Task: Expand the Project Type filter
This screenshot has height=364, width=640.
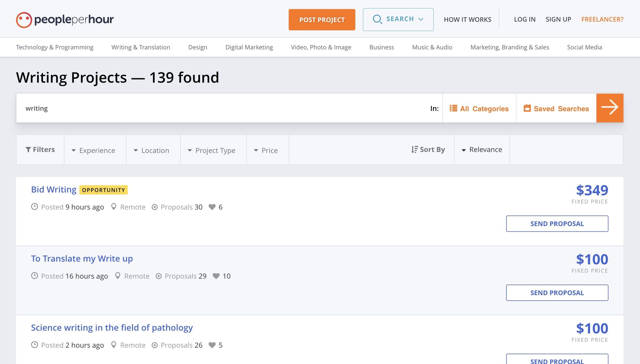Action: click(x=212, y=150)
